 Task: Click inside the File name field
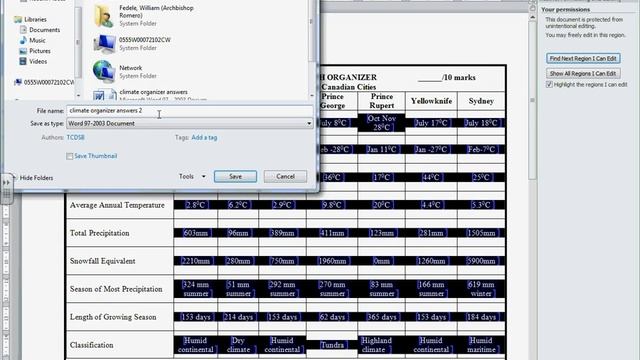point(189,111)
